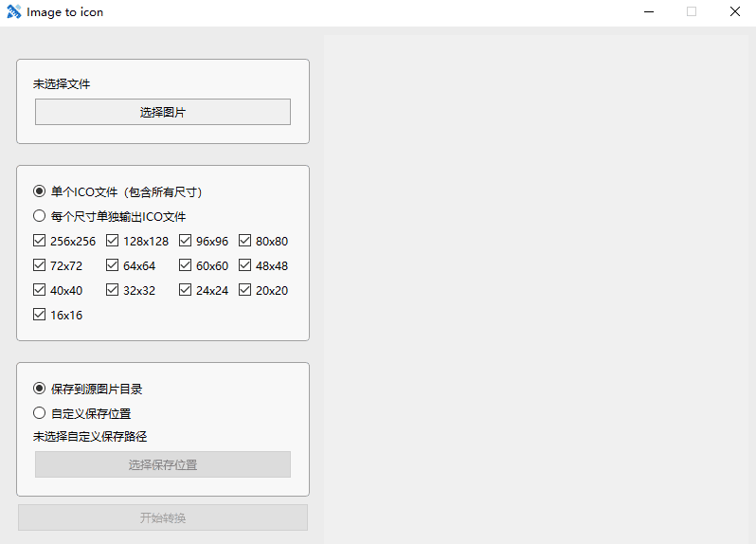The width and height of the screenshot is (756, 544).
Task: Close the Image to icon window
Action: (x=735, y=11)
